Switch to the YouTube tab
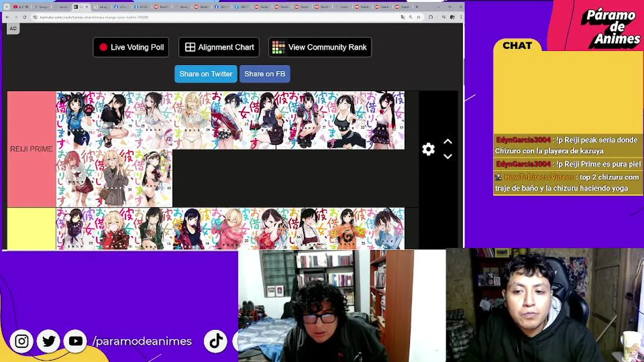 pyautogui.click(x=21, y=7)
